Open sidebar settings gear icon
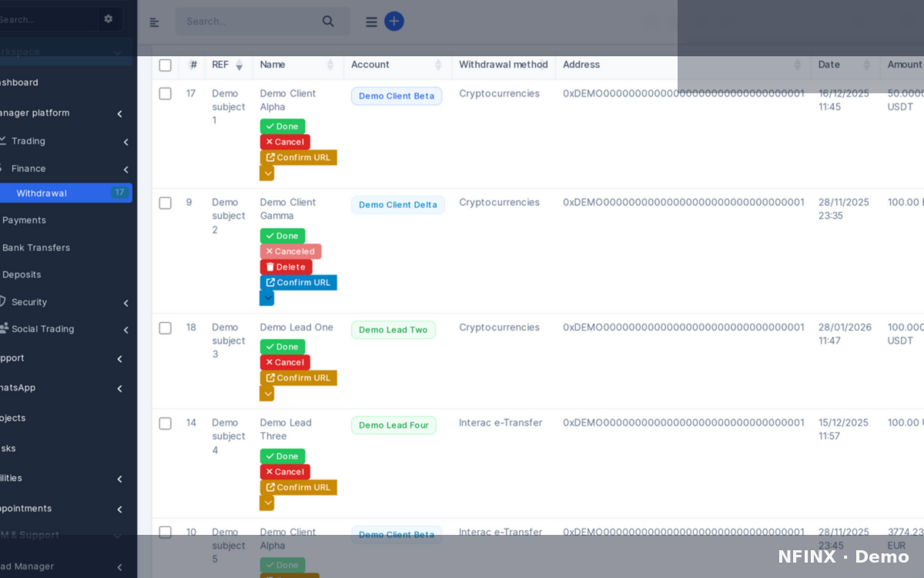Image resolution: width=924 pixels, height=578 pixels. (109, 18)
